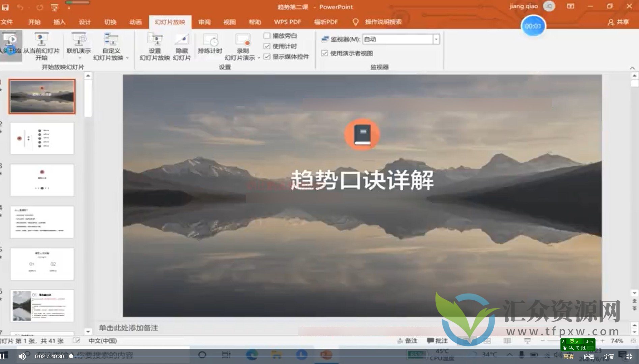Enable the Play Narrations (播放旁白) checkbox
Viewport: 639px width, 364px height.
(x=267, y=36)
